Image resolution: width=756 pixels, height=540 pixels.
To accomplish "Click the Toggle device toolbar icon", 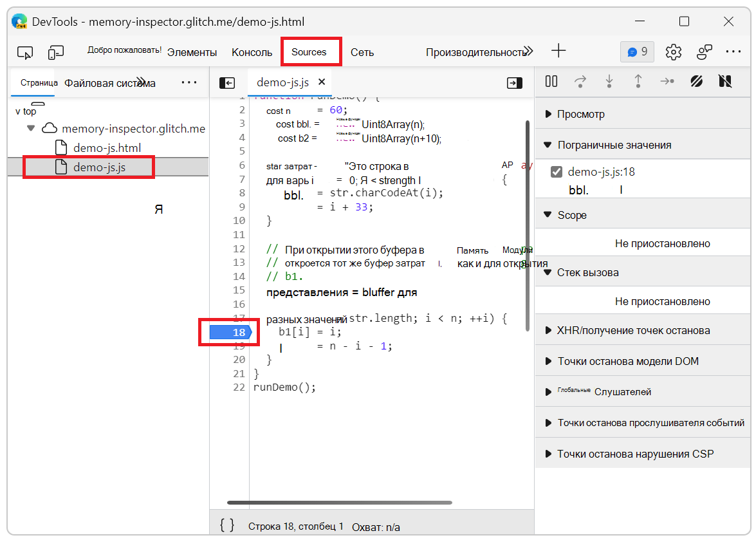I will (55, 51).
